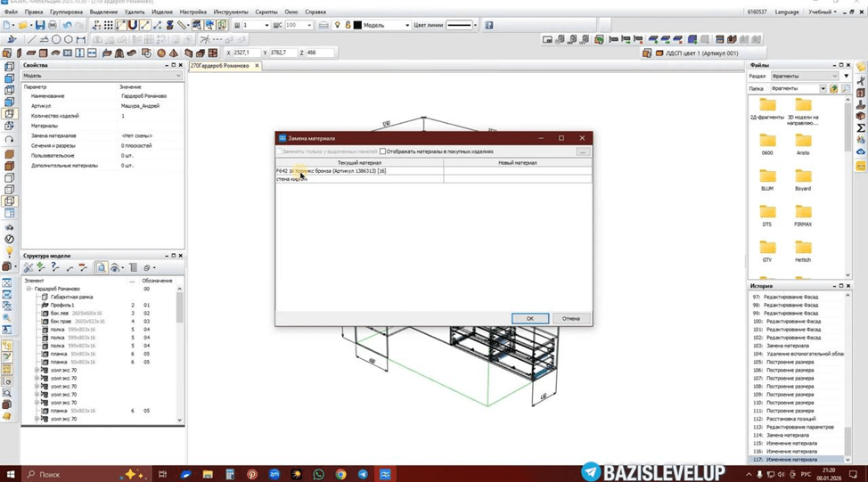Open the Blum fragments folder

[767, 180]
